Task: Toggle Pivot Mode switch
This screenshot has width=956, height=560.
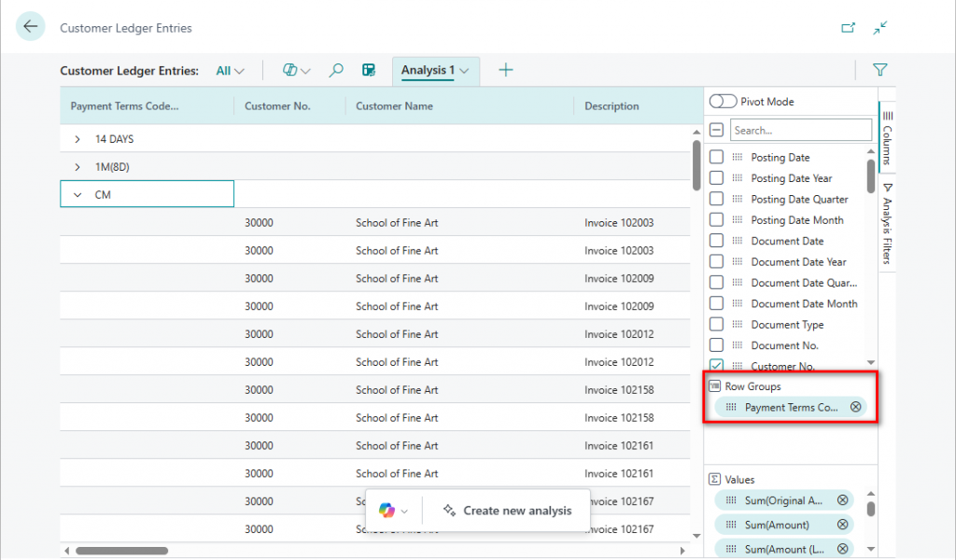Action: click(x=723, y=102)
